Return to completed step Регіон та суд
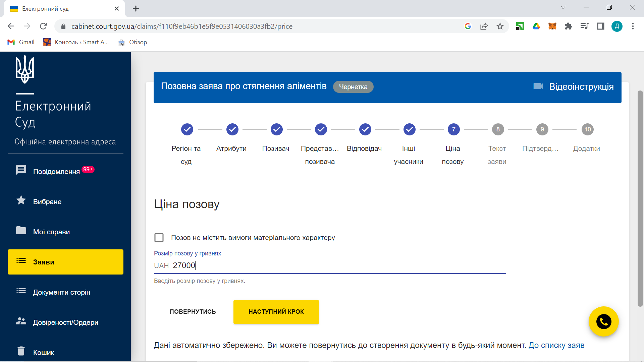The width and height of the screenshot is (644, 362). [187, 129]
